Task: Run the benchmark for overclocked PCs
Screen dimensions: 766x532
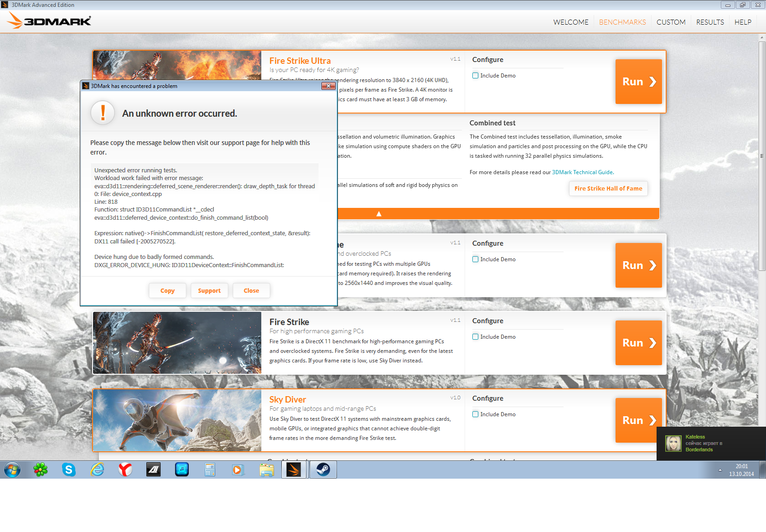Action: click(638, 265)
